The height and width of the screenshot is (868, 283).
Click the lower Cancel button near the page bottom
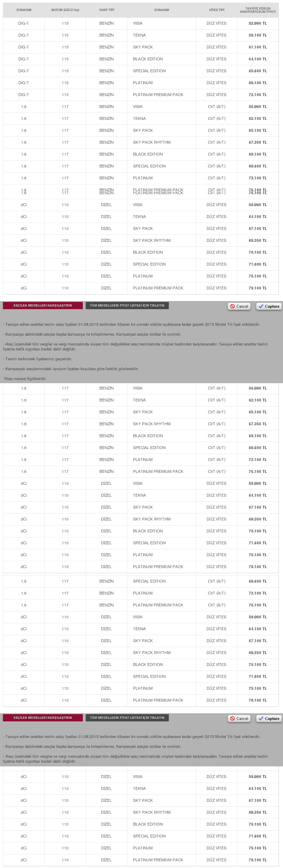pyautogui.click(x=239, y=718)
